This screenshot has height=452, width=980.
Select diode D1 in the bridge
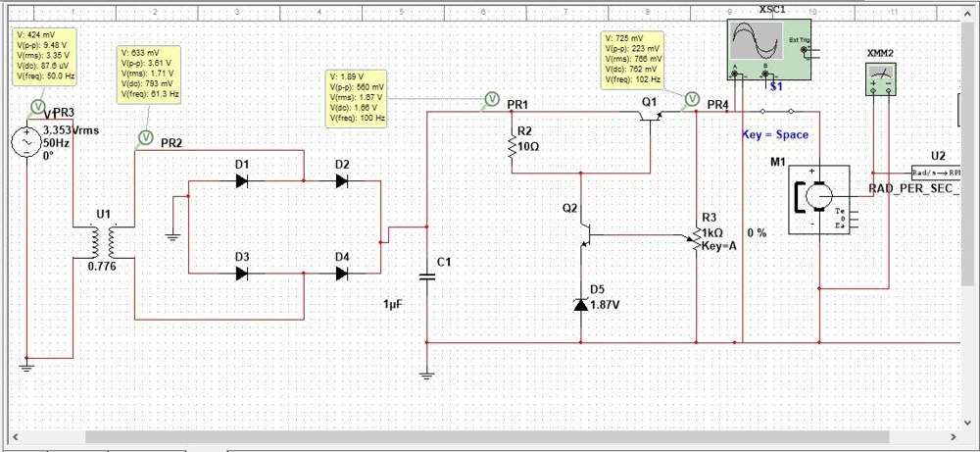(242, 180)
